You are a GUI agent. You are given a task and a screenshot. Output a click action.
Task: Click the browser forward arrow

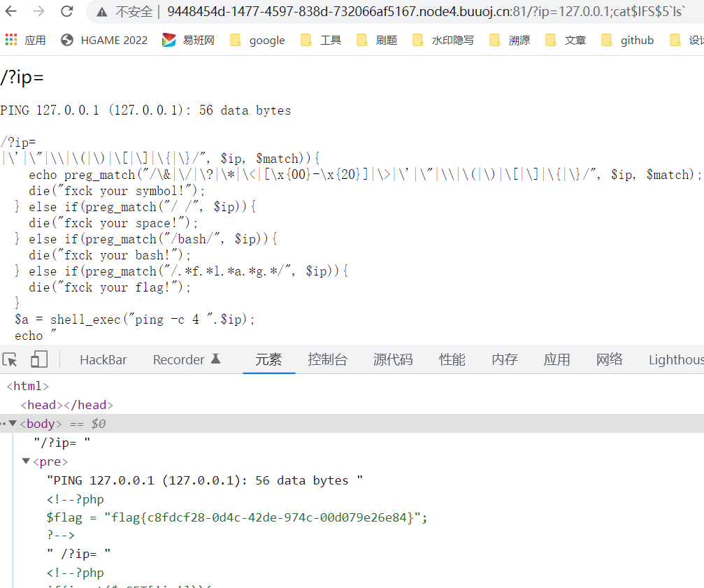point(39,11)
